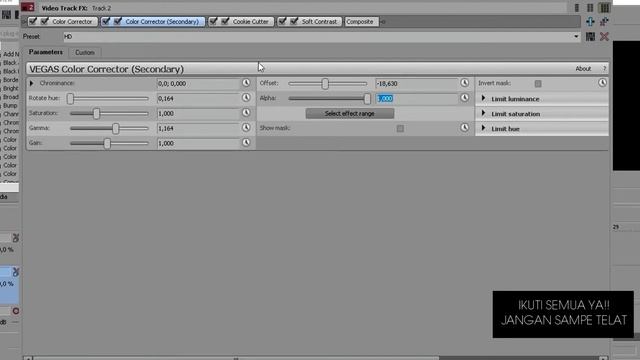The width and height of the screenshot is (640, 360).
Task: Toggle the second Cookie Cutter checkbox
Action: tap(225, 21)
